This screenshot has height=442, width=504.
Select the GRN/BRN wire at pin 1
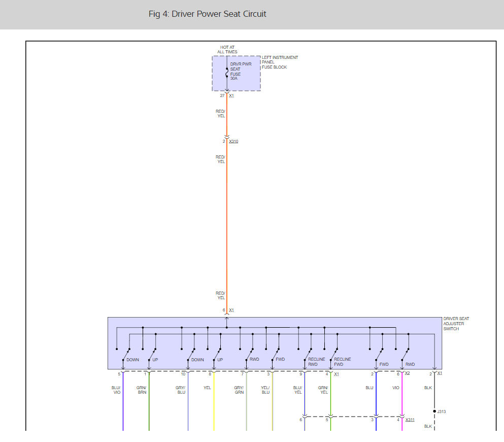click(149, 401)
